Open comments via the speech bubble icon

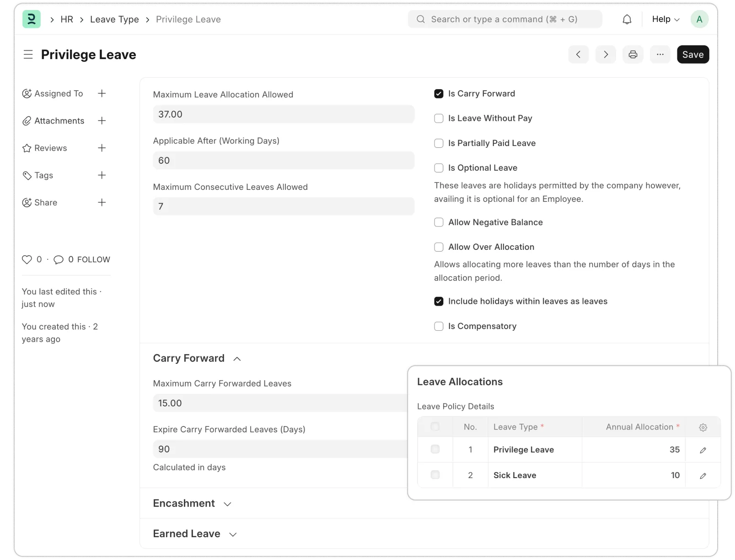pyautogui.click(x=59, y=259)
